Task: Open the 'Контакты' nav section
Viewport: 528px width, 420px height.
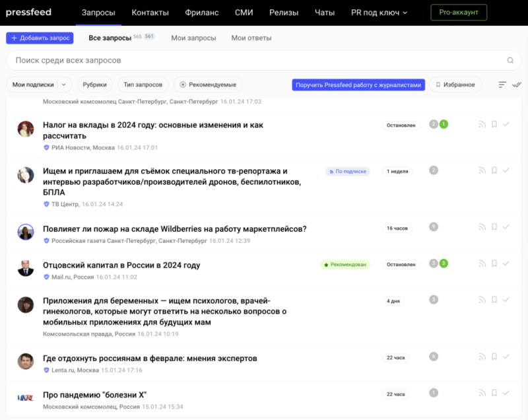Action: click(150, 13)
